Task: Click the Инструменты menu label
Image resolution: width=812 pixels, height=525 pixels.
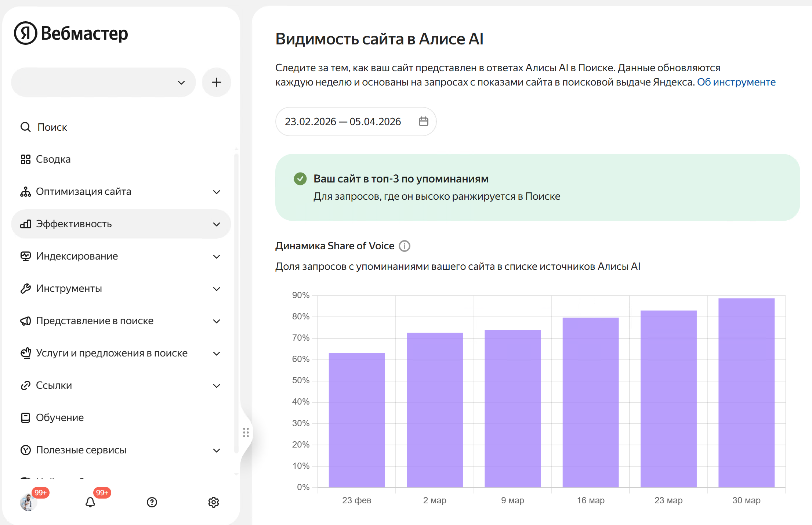Action: tap(69, 289)
